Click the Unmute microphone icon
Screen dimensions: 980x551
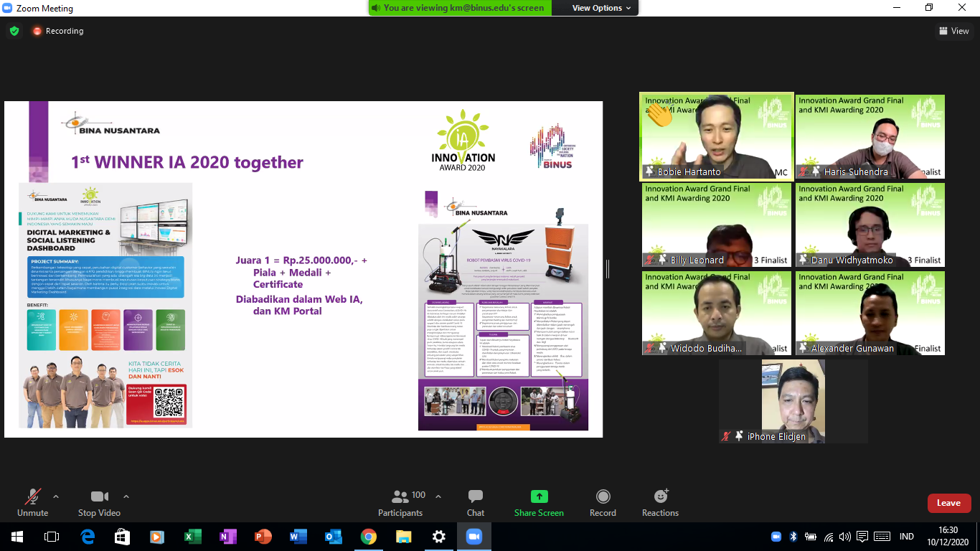point(32,496)
